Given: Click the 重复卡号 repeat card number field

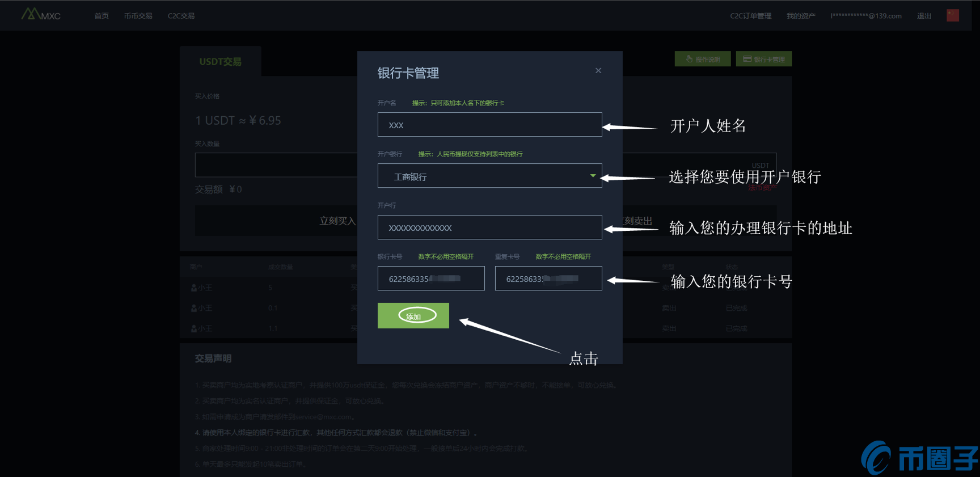Looking at the screenshot, I should [x=548, y=278].
